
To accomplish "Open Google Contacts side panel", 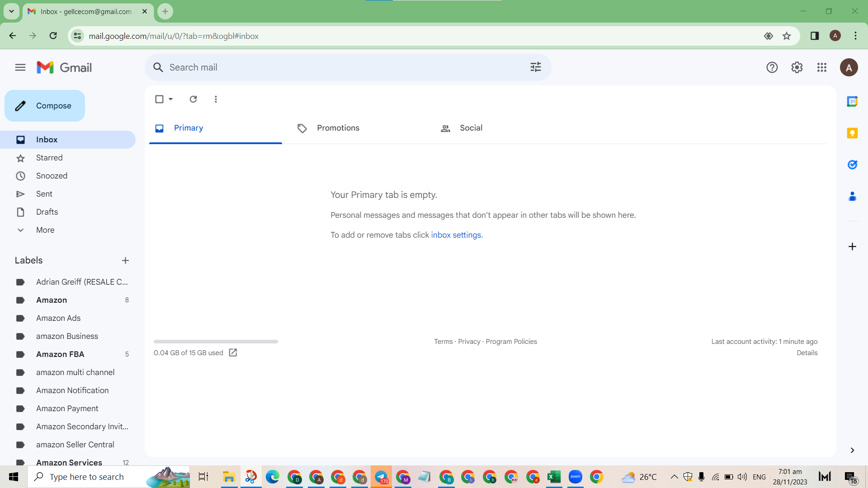I will 852,196.
